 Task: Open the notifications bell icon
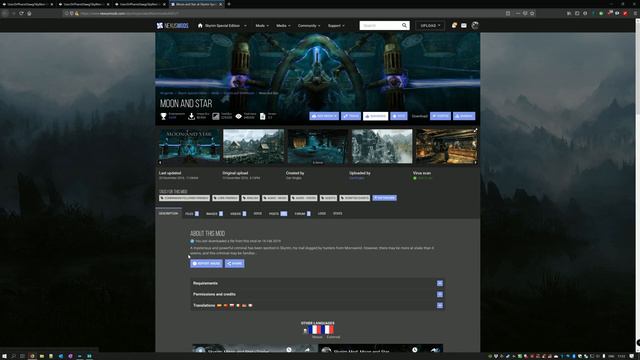point(454,25)
